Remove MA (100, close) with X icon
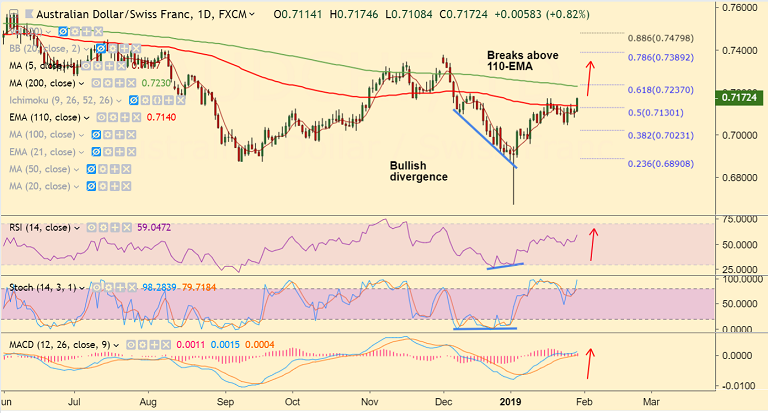Viewport: 768px width, 413px height. [131, 135]
